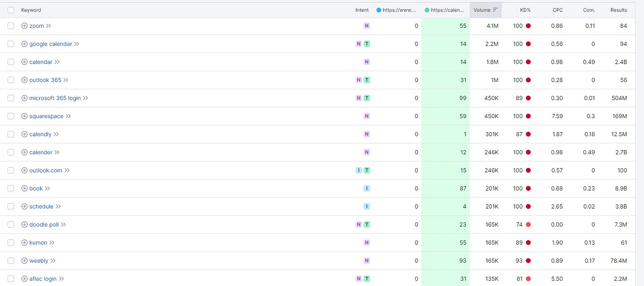This screenshot has height=286, width=644.
Task: Open the aflac login keyword link
Action: click(43, 279)
